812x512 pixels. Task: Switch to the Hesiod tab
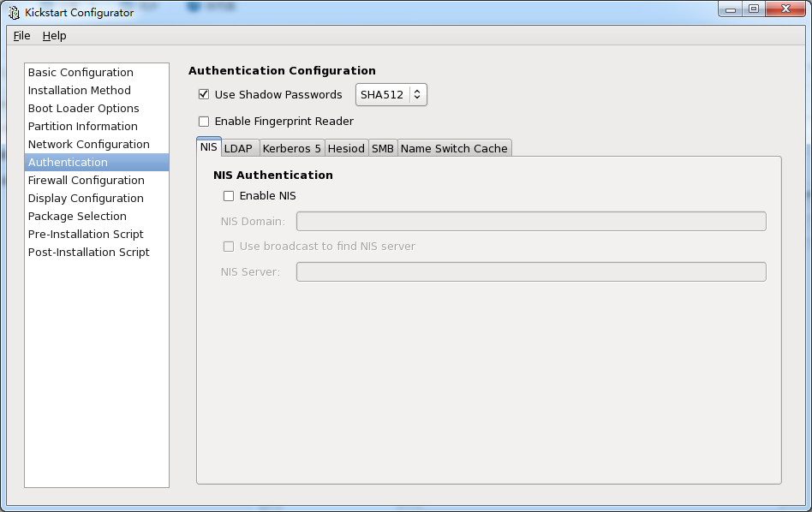(x=346, y=149)
